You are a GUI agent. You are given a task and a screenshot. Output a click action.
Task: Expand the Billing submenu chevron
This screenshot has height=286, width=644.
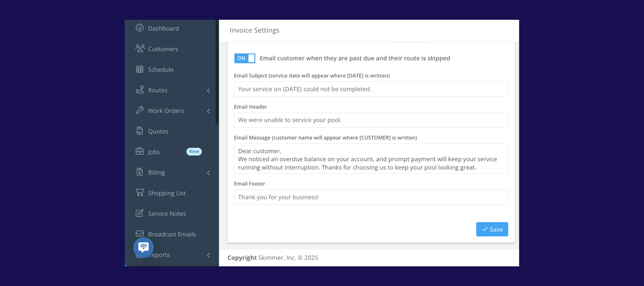[208, 173]
